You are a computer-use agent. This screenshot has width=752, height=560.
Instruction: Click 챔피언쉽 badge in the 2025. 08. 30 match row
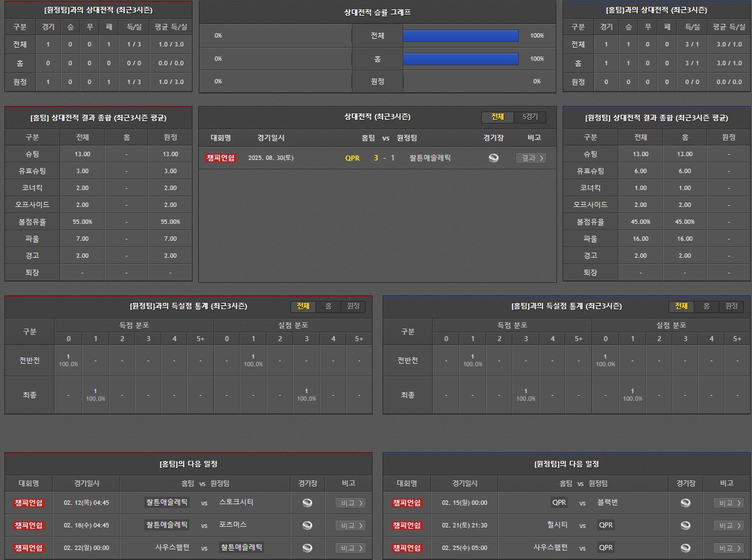(x=221, y=158)
